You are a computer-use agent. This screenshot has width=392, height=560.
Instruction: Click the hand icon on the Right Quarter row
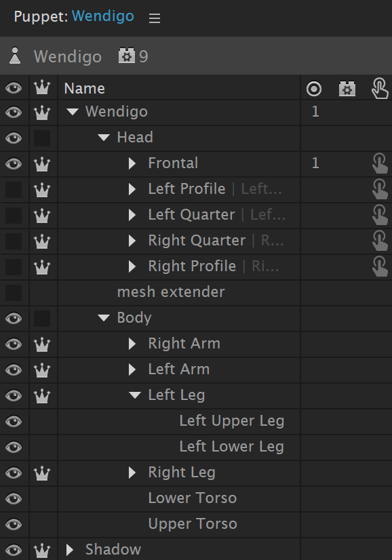[x=380, y=241]
